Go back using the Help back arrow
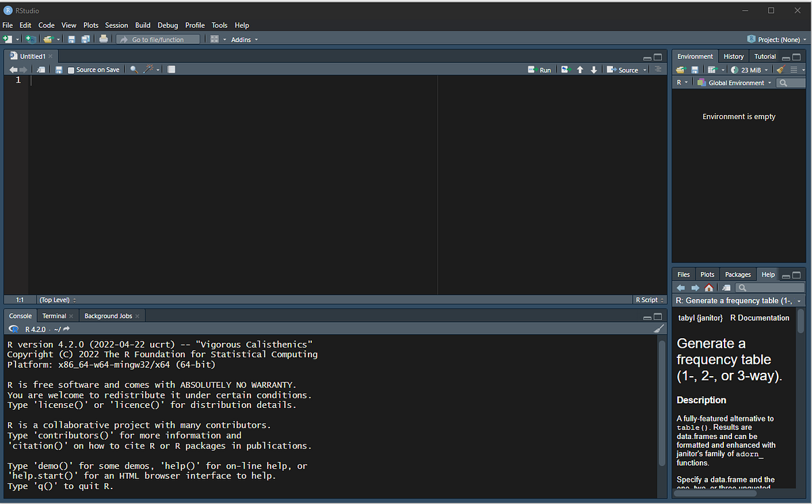The height and width of the screenshot is (504, 812). 681,288
